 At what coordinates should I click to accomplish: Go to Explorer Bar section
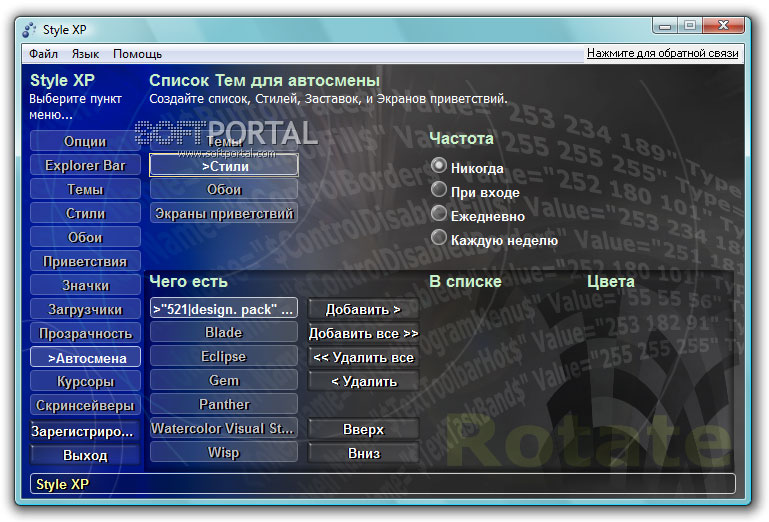(x=85, y=165)
